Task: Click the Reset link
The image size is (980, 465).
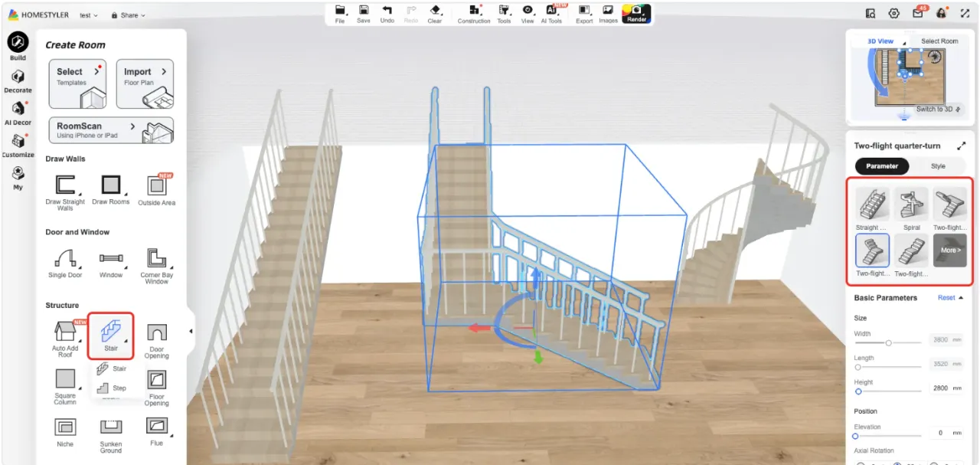Action: [x=946, y=298]
